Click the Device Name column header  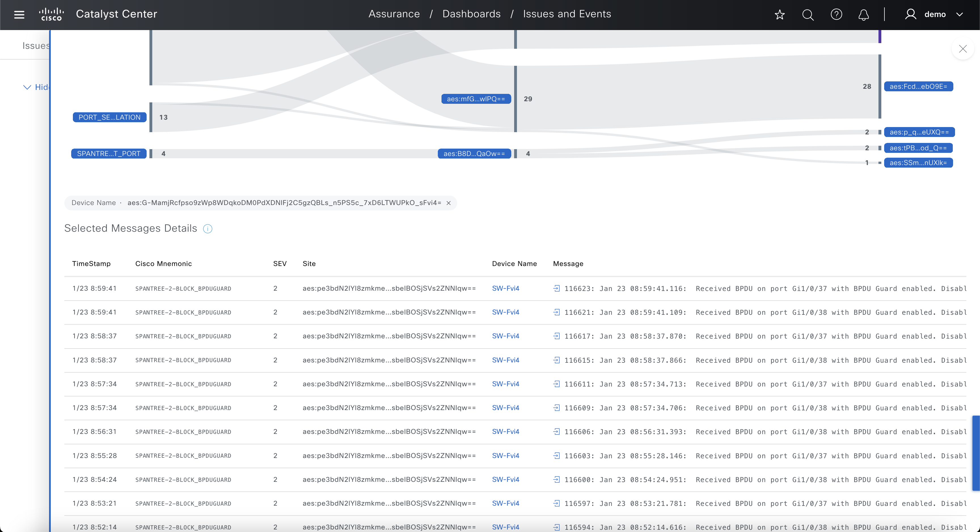click(x=514, y=264)
